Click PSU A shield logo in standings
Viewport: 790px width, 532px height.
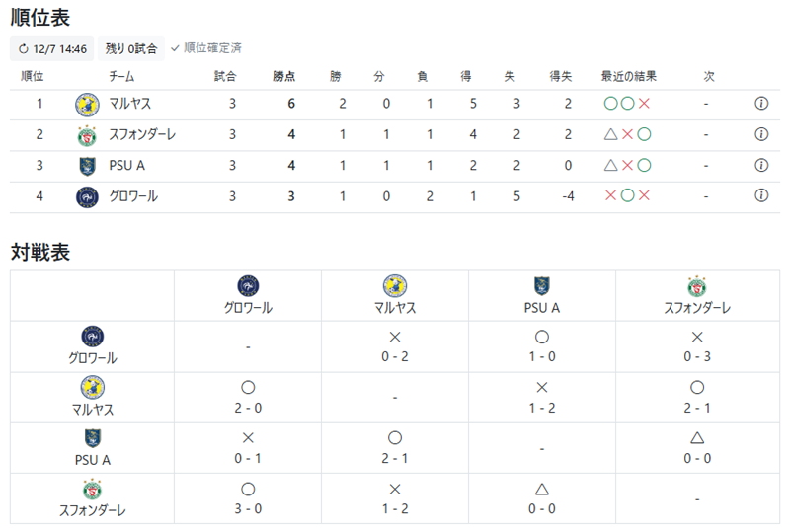point(87,166)
